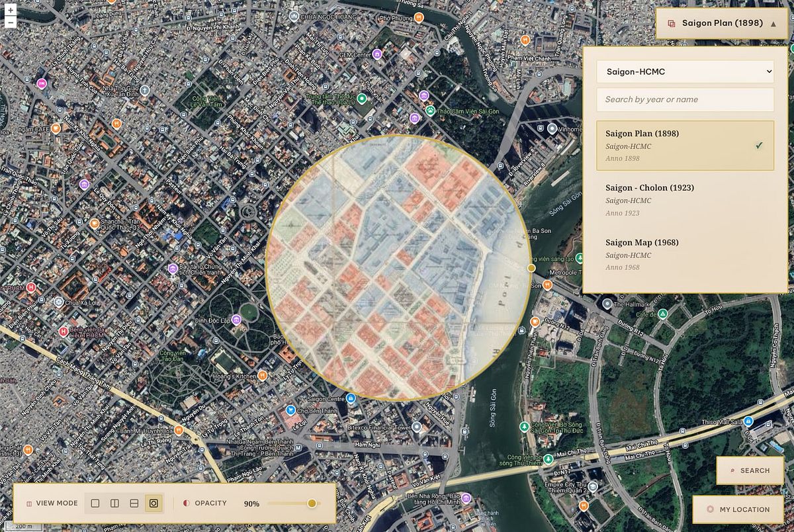This screenshot has width=794, height=532.
Task: Choose the Saigon - Cholon (1923) map
Action: point(685,199)
